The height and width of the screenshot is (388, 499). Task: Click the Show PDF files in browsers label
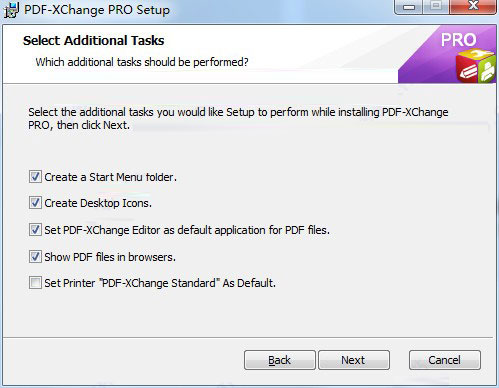pyautogui.click(x=110, y=257)
